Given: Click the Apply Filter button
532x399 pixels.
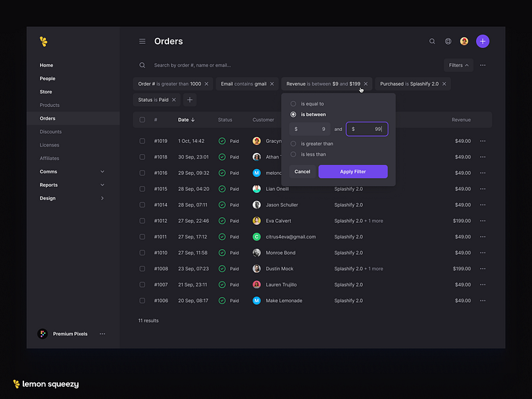Looking at the screenshot, I should pos(352,172).
